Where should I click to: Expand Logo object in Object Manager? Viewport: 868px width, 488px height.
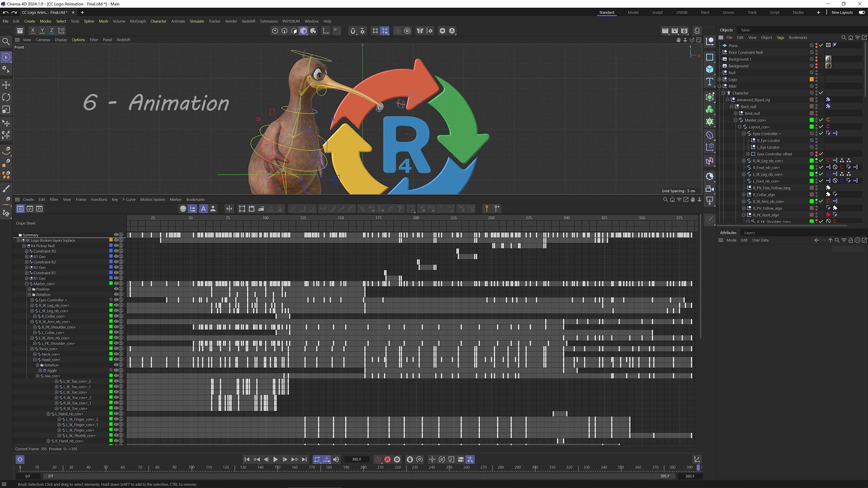(719, 80)
